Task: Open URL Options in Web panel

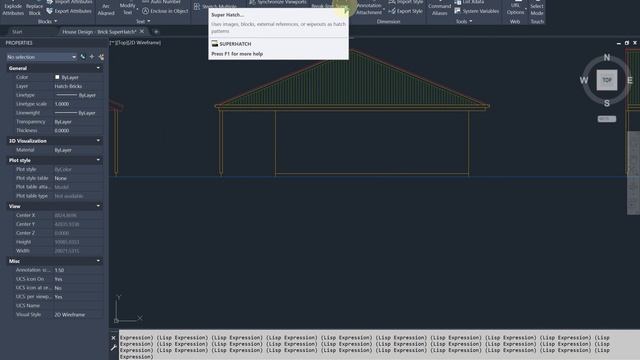Action: coord(516,8)
